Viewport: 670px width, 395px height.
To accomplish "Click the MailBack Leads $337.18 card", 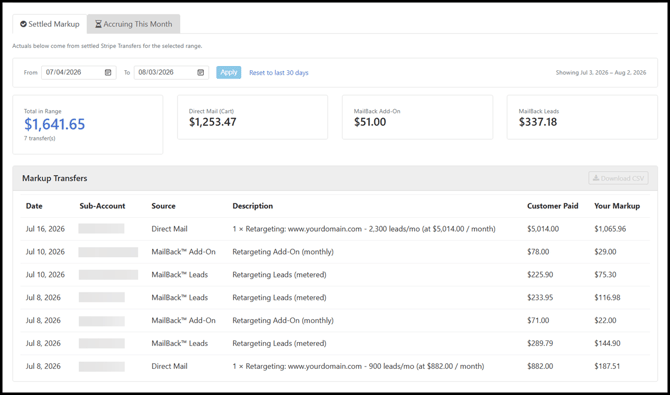I will (x=582, y=117).
